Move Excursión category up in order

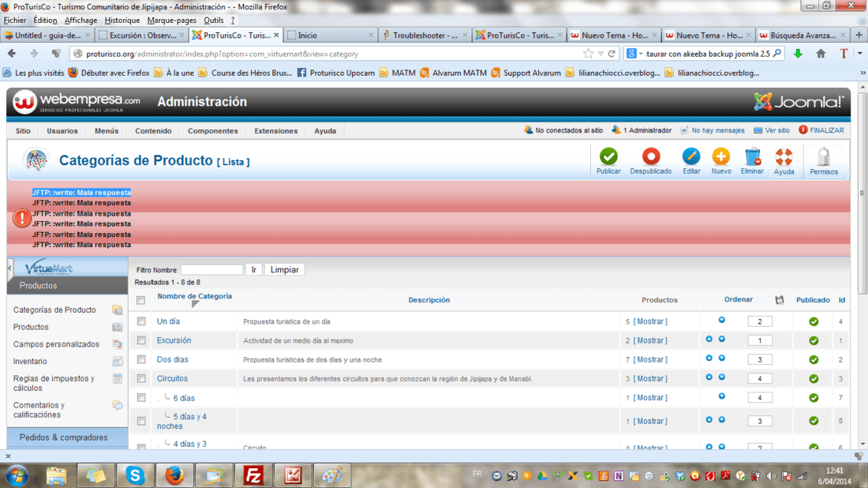pyautogui.click(x=709, y=339)
